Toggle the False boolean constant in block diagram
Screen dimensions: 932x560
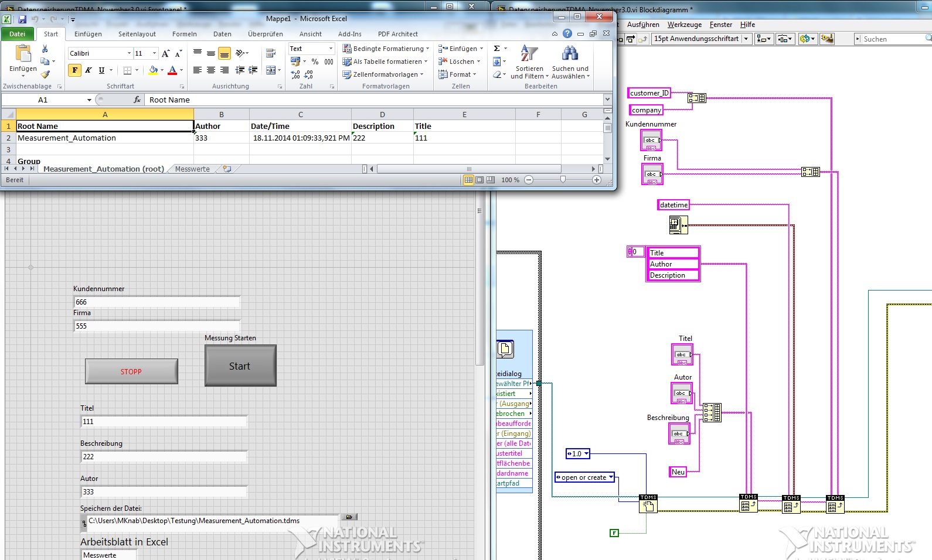pyautogui.click(x=614, y=532)
